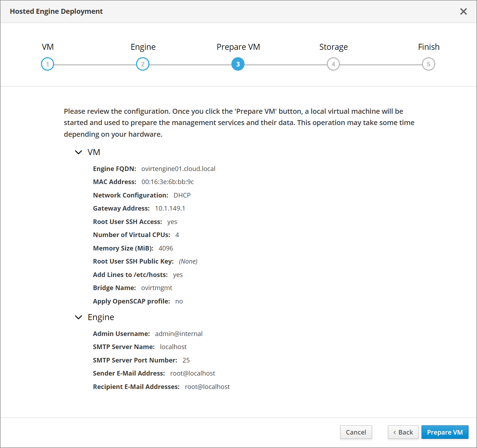The width and height of the screenshot is (477, 448).
Task: Click the MAC Address value
Action: pos(167,182)
